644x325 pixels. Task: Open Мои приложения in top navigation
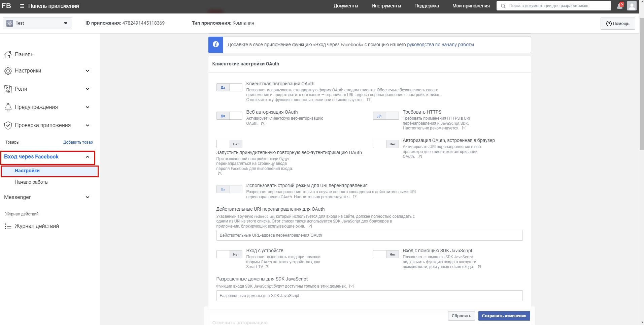pyautogui.click(x=471, y=6)
